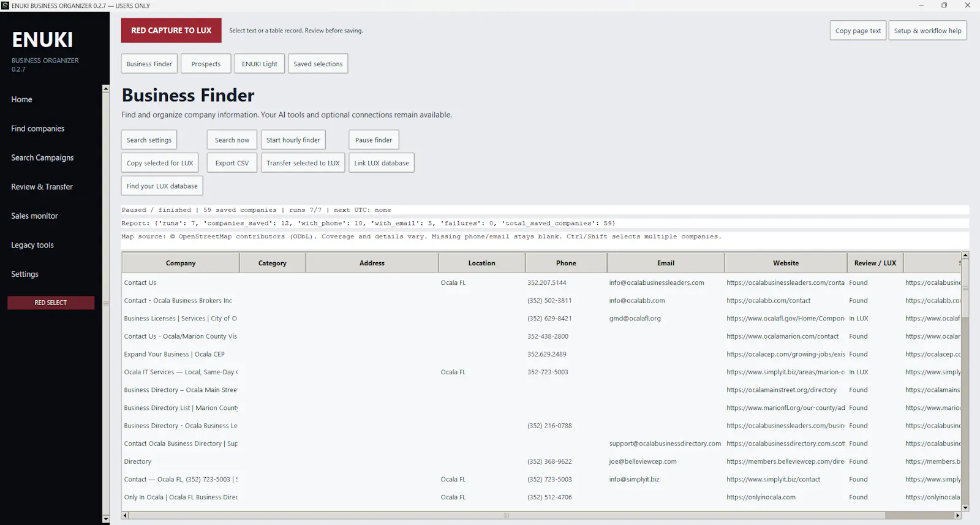
Task: Open Settings in the sidebar
Action: click(x=25, y=274)
